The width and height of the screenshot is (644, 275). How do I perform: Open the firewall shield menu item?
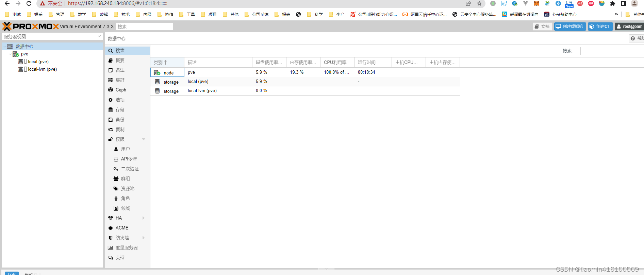[122, 238]
